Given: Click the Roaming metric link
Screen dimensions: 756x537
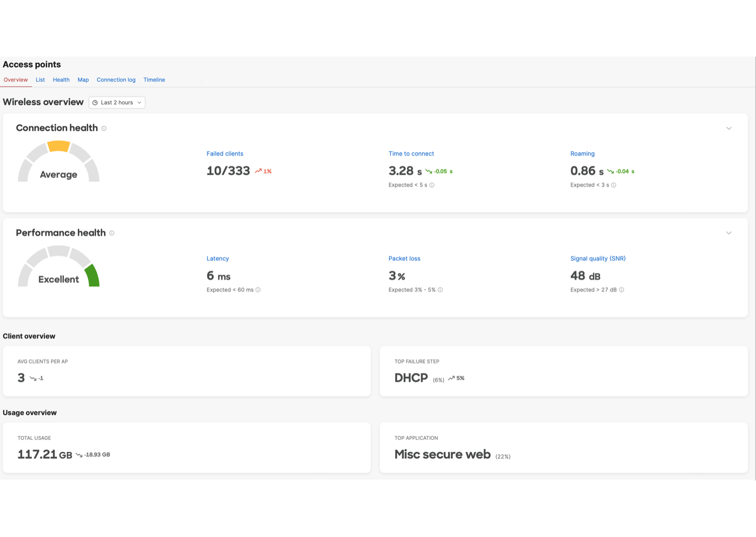Looking at the screenshot, I should coord(582,153).
